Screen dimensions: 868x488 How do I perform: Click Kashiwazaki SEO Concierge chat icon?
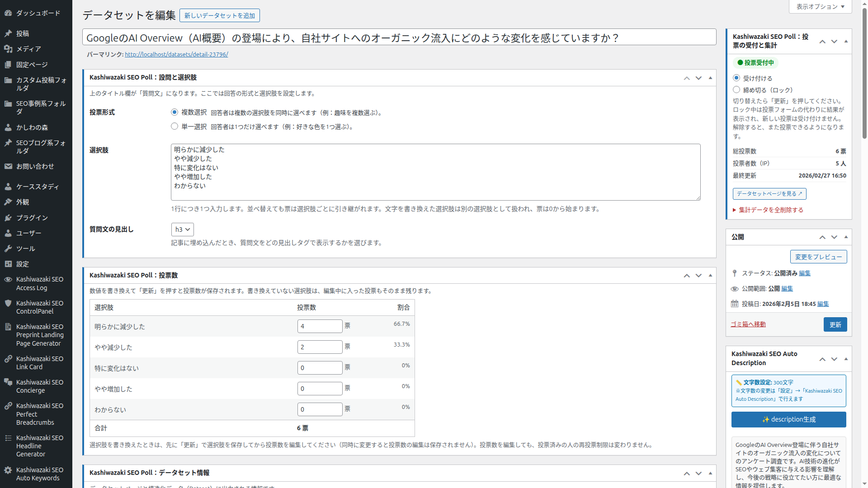tap(8, 382)
